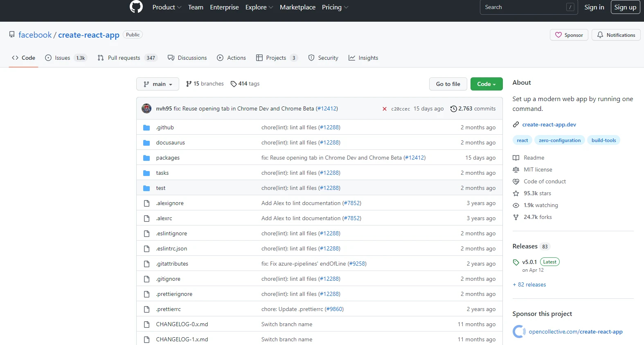Open the Team menu item
Viewport: 644px width, 345px height.
tap(196, 7)
